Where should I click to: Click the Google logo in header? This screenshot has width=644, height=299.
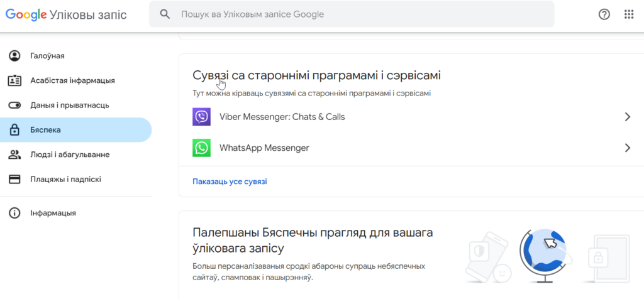pos(25,15)
